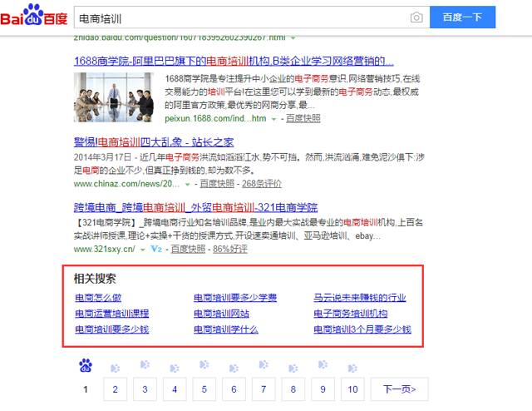Click the www.321sxy.cn green URL text

tap(105, 249)
